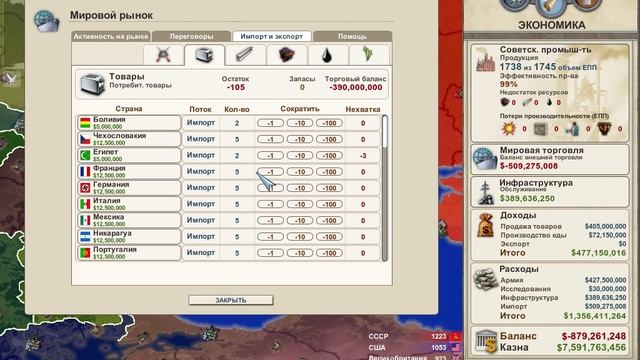The width and height of the screenshot is (640, 360).
Task: Select the Мексика country row button
Action: tap(129, 220)
